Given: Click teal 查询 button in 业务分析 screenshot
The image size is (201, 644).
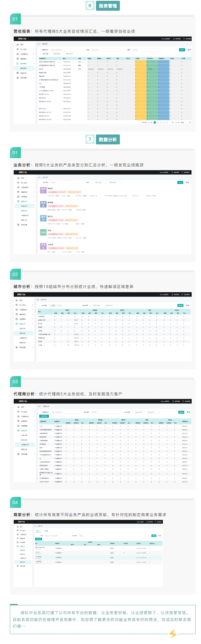Looking at the screenshot, I should [180, 182].
